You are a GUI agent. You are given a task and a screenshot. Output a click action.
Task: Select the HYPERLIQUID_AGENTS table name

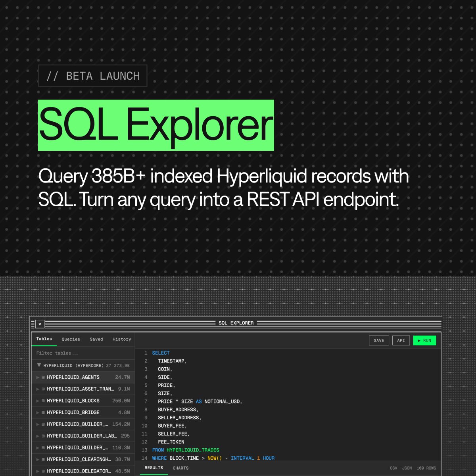73,377
